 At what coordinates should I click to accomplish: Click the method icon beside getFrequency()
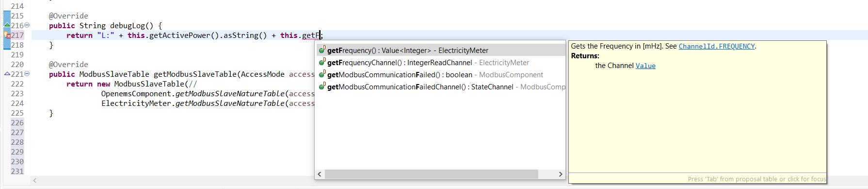coord(322,50)
